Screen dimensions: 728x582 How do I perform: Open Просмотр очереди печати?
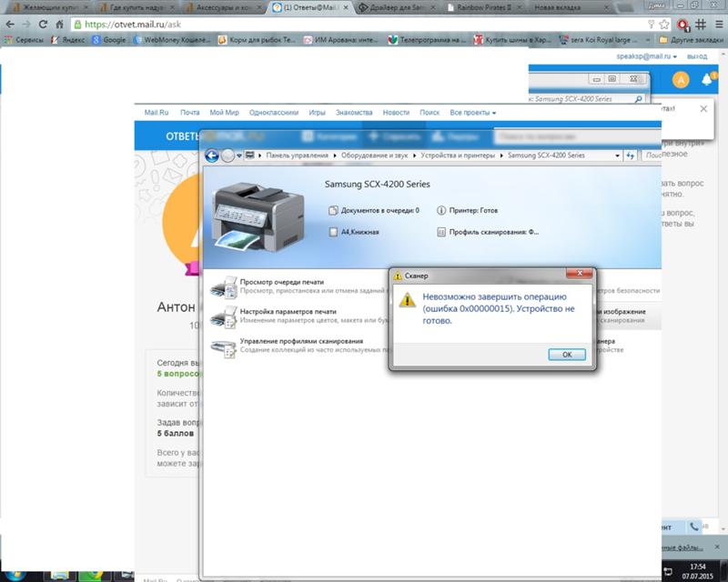(282, 282)
